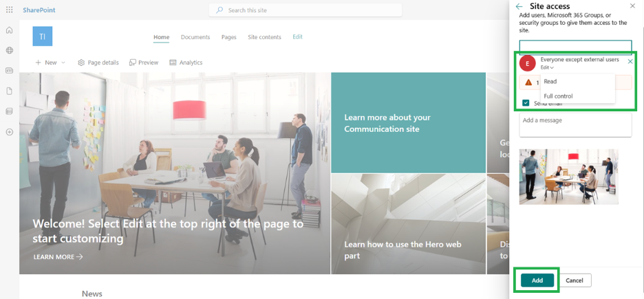
Task: Open the news feed icon in left rail
Action: tap(9, 71)
